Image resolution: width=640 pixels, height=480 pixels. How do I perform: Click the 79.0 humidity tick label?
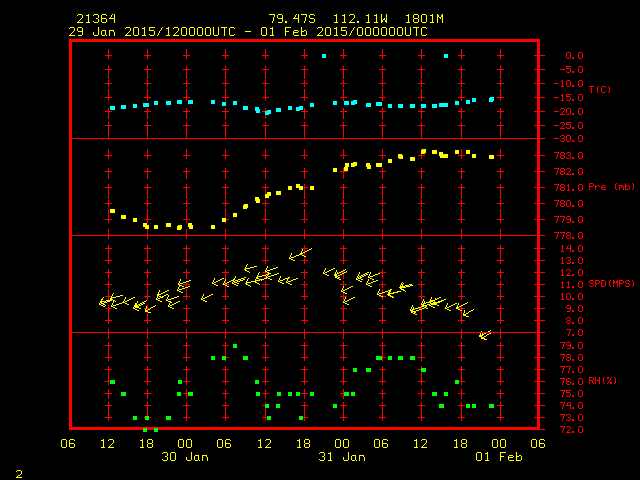pyautogui.click(x=571, y=346)
